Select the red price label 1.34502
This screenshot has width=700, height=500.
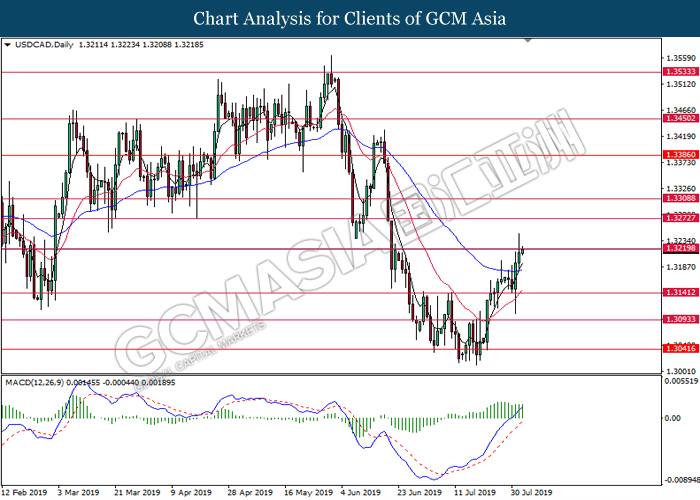681,118
